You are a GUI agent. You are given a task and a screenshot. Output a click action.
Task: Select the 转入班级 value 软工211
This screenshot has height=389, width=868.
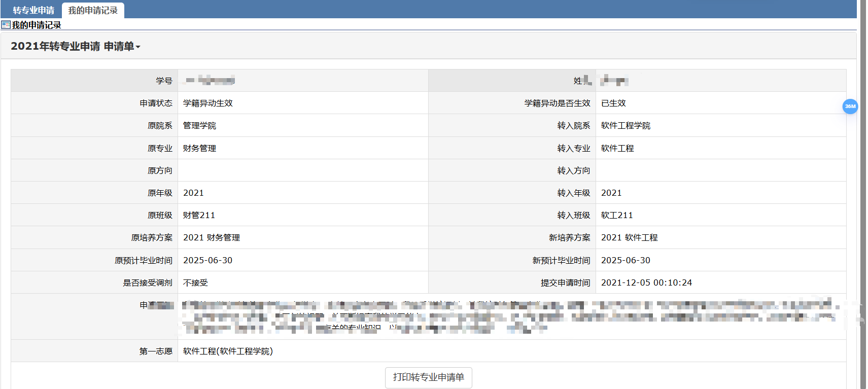click(x=617, y=215)
